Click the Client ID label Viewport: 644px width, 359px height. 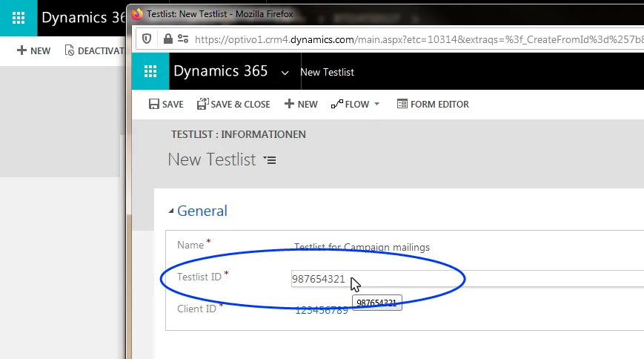pos(196,309)
